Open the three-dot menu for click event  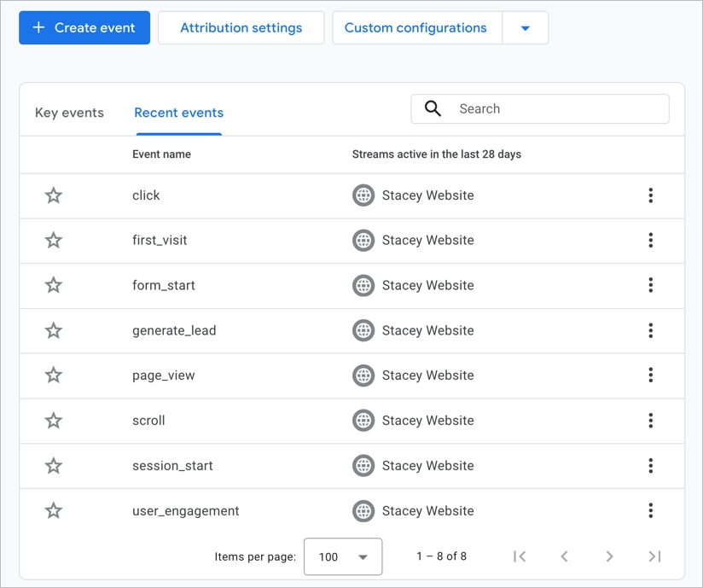pos(650,195)
